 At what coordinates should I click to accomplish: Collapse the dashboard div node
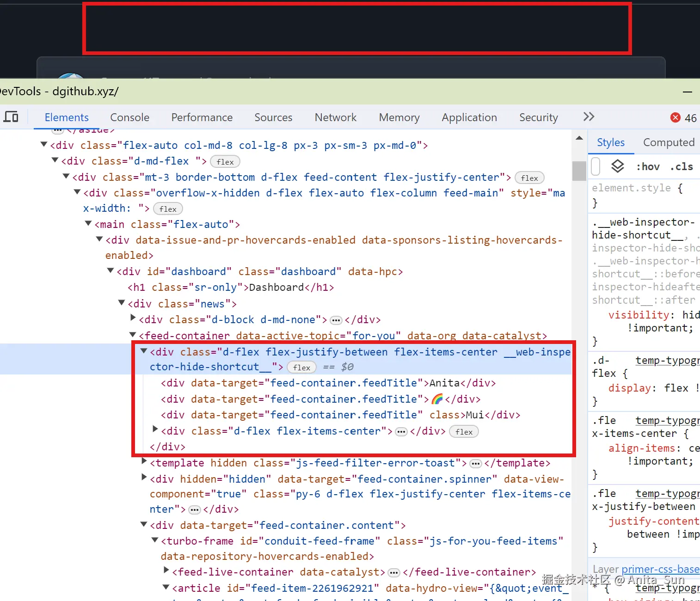pos(111,270)
